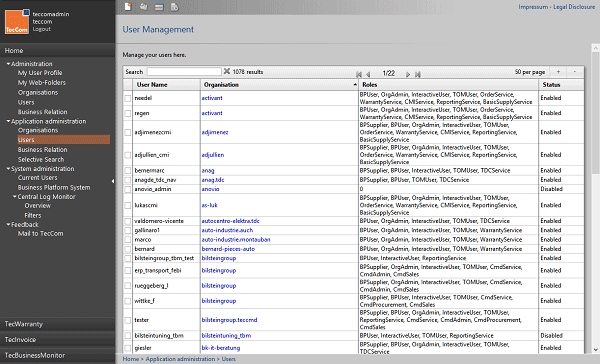Collapse the sidebar with the arrow handle

(113, 181)
